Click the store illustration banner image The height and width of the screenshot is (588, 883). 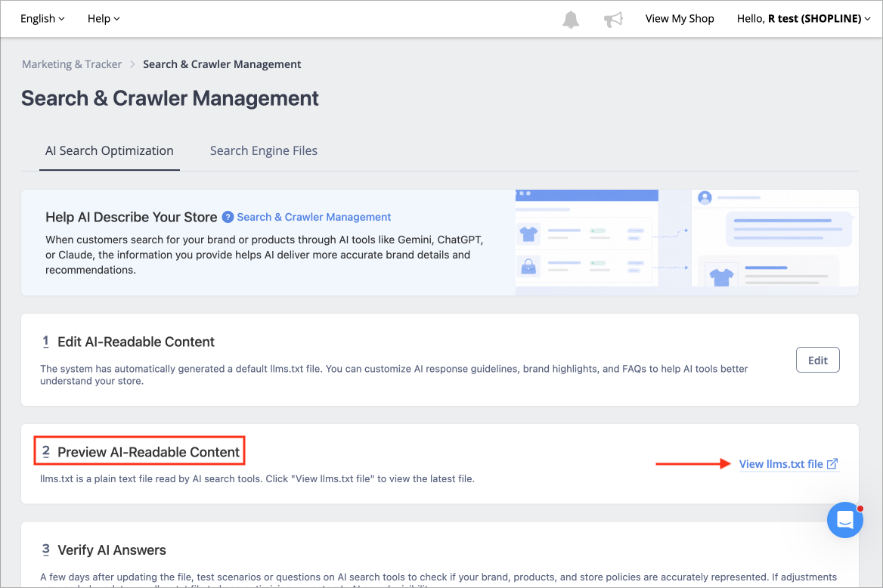click(x=687, y=242)
